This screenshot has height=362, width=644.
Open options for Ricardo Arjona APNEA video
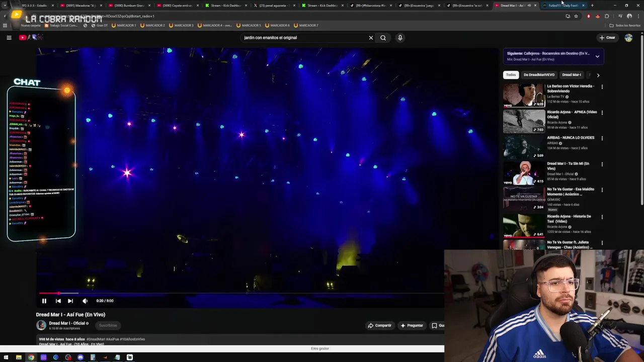(x=602, y=113)
